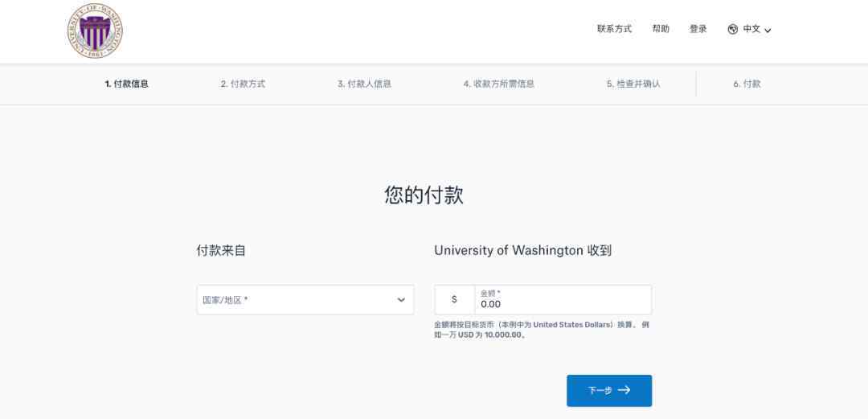Expand the 中文 language chevron
Screen dimensions: 868x419
tap(768, 31)
